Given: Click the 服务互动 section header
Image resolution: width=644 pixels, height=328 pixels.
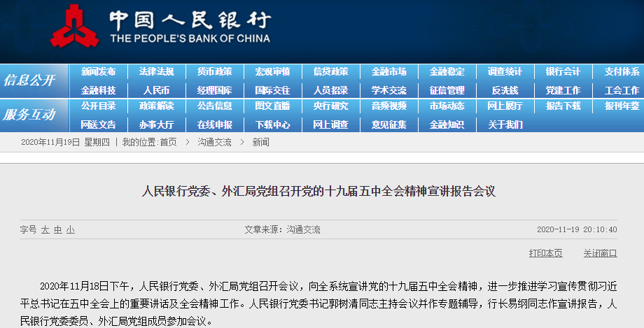Looking at the screenshot, I should tap(29, 115).
